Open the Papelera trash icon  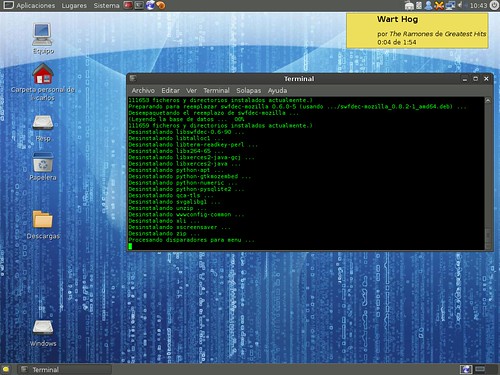coord(43,163)
